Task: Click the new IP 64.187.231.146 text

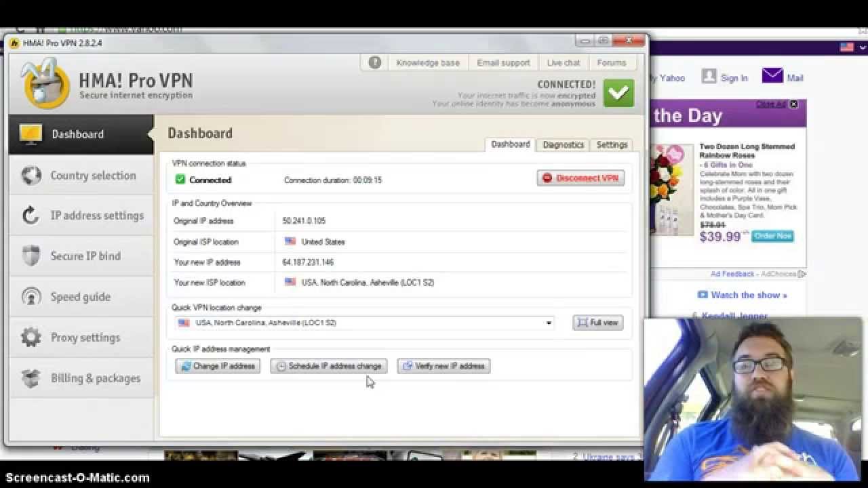Action: click(x=308, y=262)
